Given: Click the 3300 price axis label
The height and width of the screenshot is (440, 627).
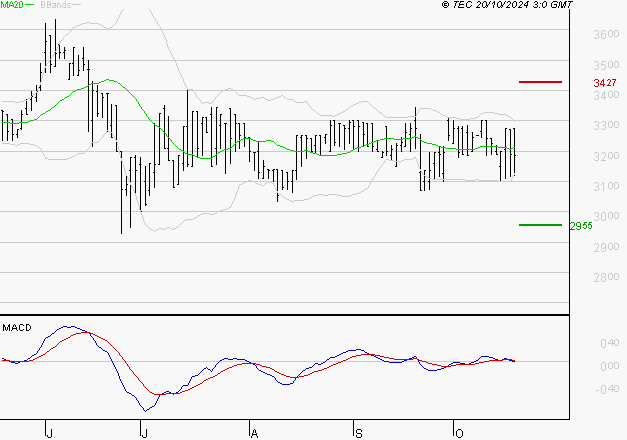Looking at the screenshot, I should 606,125.
